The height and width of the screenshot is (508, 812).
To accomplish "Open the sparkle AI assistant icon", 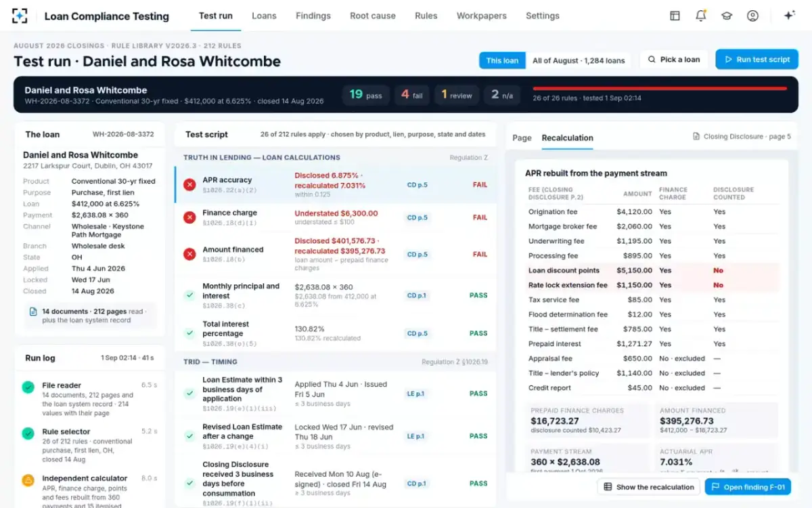I will click(789, 16).
